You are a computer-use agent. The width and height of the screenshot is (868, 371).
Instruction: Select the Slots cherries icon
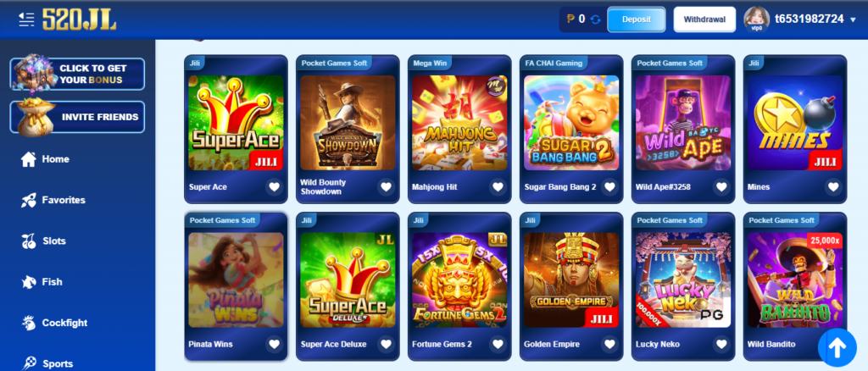point(28,241)
